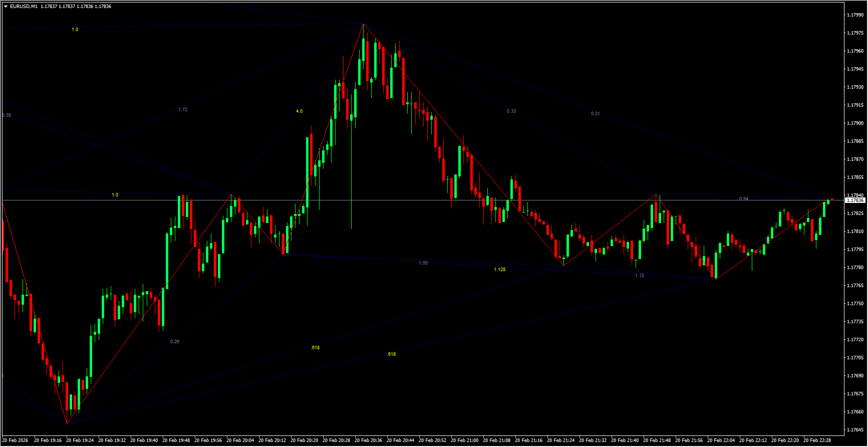The width and height of the screenshot is (868, 447).
Task: Click the 20 Feb 2026 date label
Action: coord(15,440)
